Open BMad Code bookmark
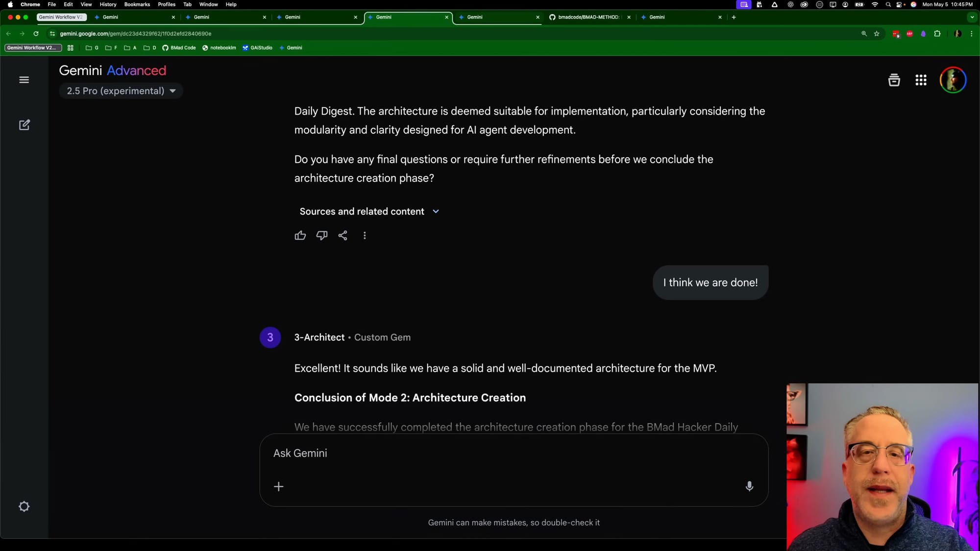 click(179, 48)
